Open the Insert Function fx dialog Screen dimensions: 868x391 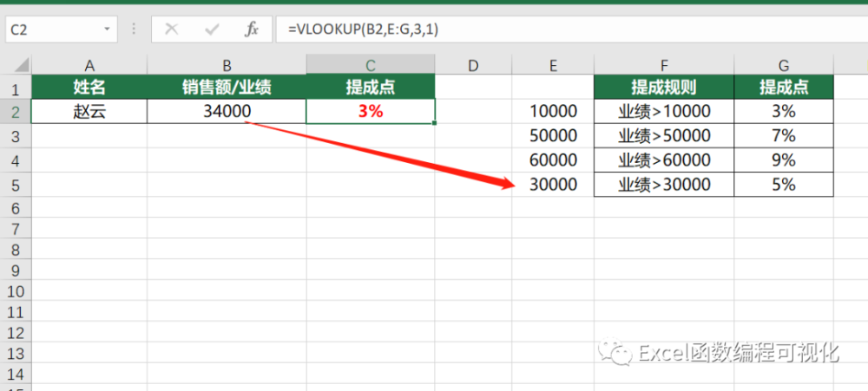252,29
